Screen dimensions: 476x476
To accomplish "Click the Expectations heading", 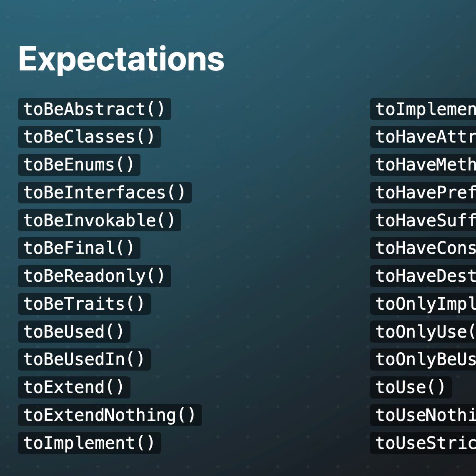I will 121,60.
